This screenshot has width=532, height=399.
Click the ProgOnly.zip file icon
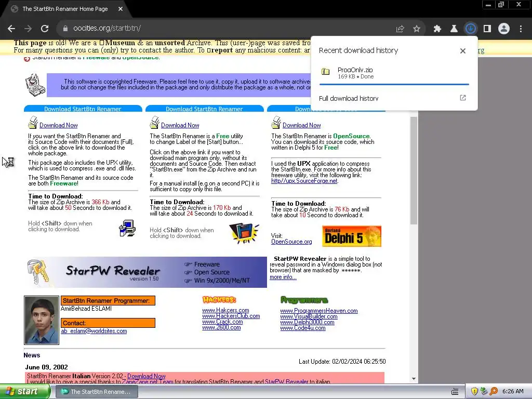click(326, 71)
